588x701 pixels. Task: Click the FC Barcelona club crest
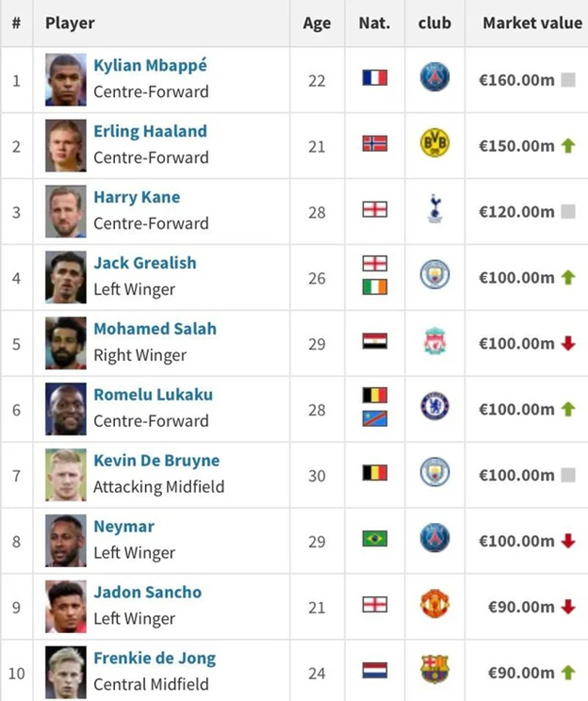[x=434, y=670]
